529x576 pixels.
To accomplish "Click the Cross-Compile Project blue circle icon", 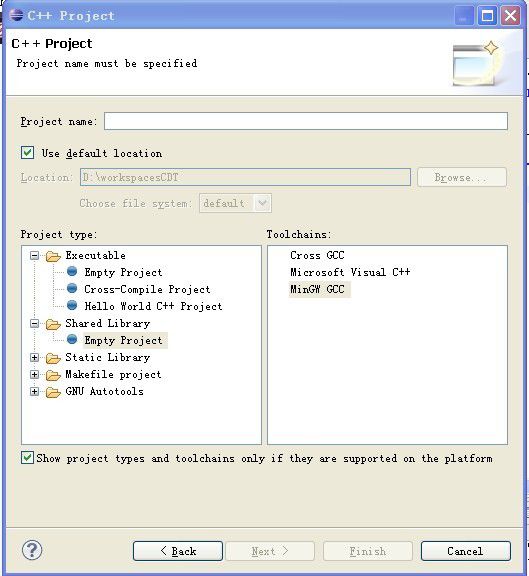I will click(72, 288).
